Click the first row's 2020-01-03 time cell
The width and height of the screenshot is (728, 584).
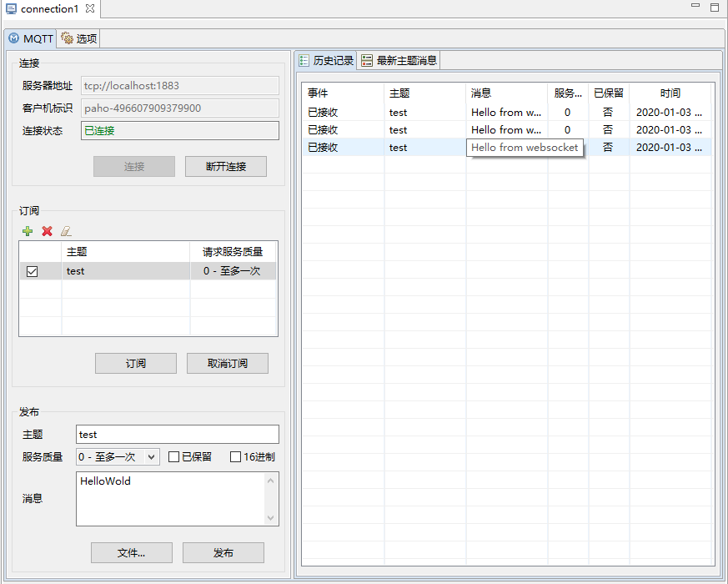click(670, 113)
